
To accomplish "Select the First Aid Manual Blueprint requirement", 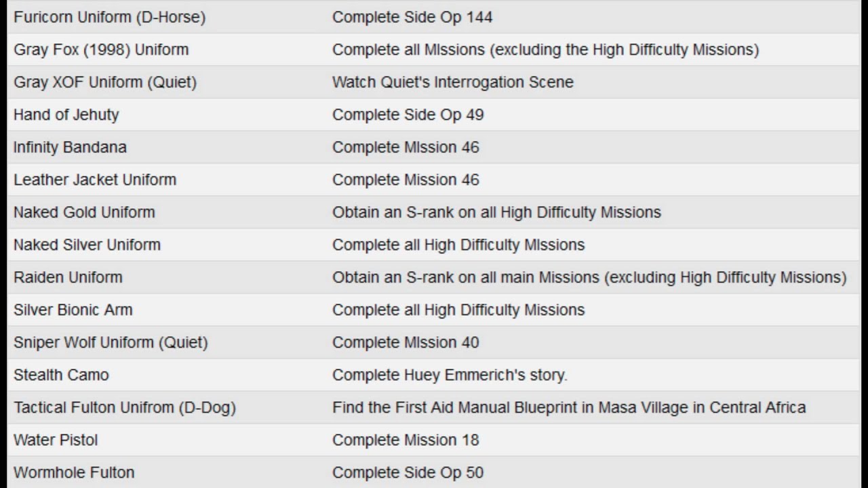I will click(x=569, y=408).
